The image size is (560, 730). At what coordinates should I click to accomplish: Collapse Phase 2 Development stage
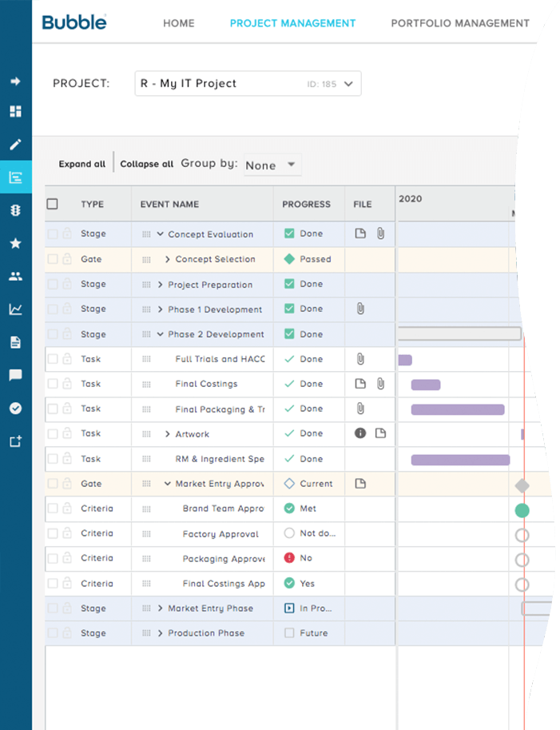[x=160, y=333]
